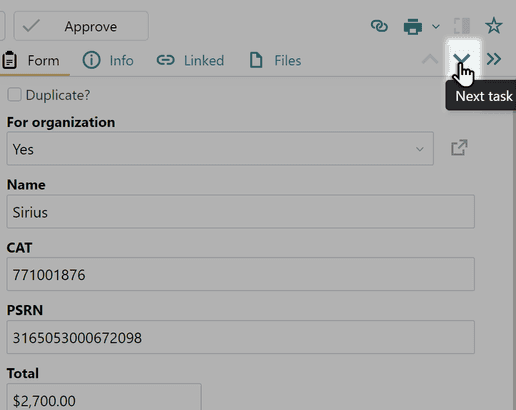Click the Approve button
Screen dimensions: 516x410
(x=81, y=26)
